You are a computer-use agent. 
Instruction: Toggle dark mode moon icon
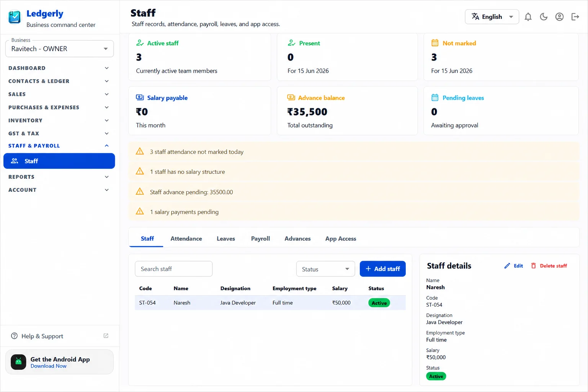544,17
